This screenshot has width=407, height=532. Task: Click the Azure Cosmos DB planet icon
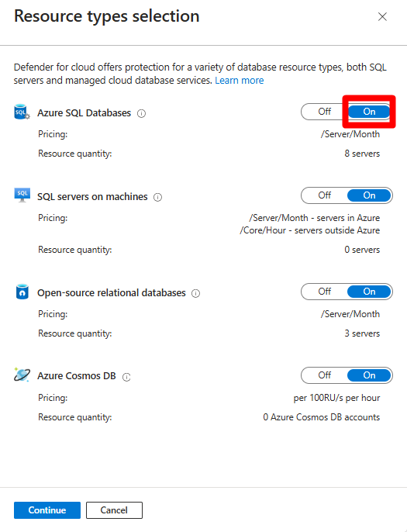pos(22,375)
